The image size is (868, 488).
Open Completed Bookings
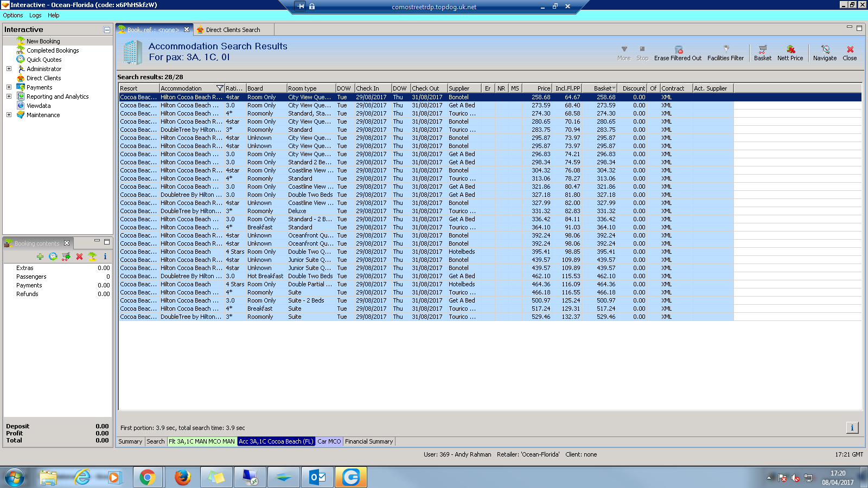[53, 50]
